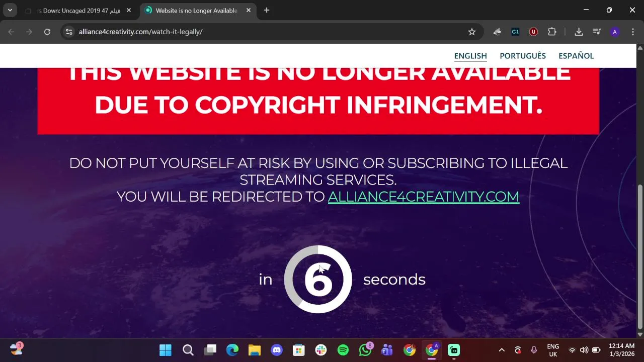Switch page language to English
This screenshot has height=362, width=644.
(x=470, y=56)
